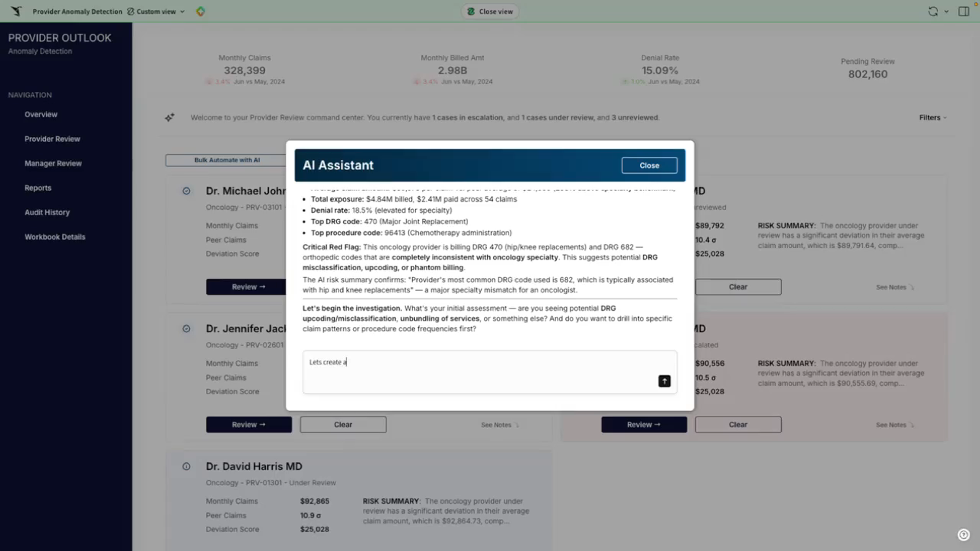
Task: Click Clear on the $90,556 escalated card
Action: 738,424
